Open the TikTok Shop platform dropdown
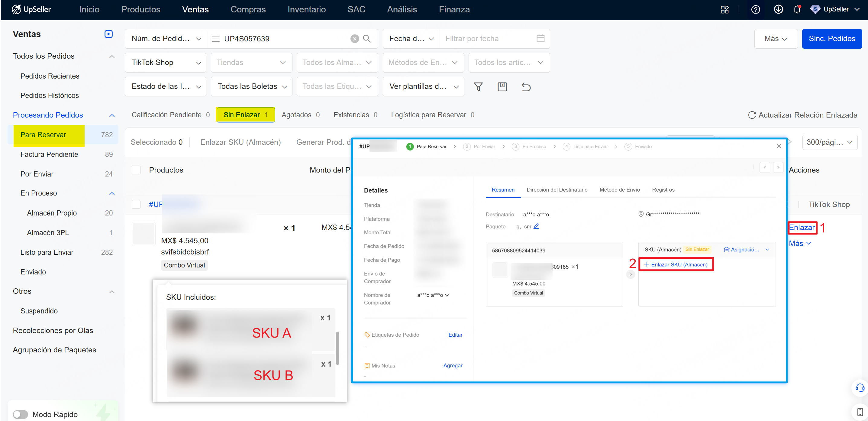Viewport: 868px width, 421px height. (x=166, y=63)
